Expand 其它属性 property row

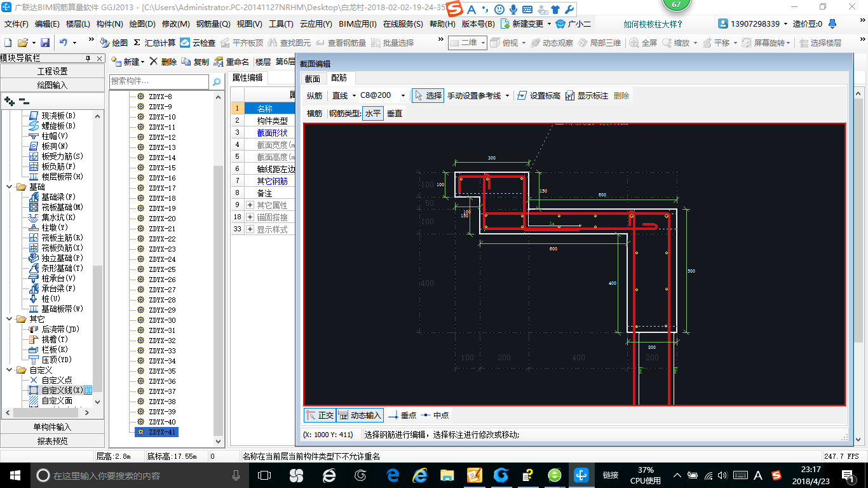click(x=250, y=205)
